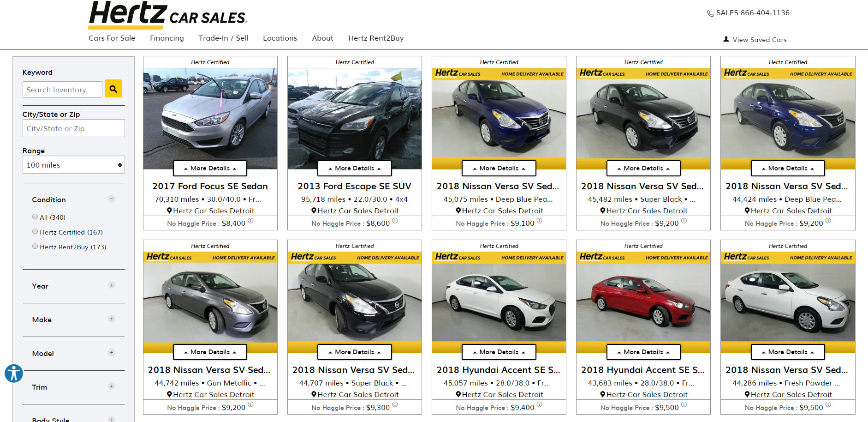Click price info icon for 2017 Ford Focus
The height and width of the screenshot is (422, 868).
pyautogui.click(x=251, y=221)
